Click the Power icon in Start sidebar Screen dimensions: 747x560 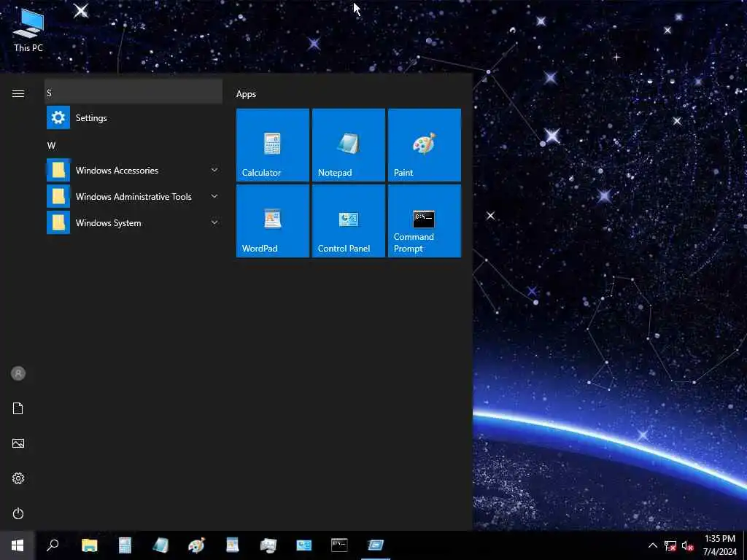(18, 513)
